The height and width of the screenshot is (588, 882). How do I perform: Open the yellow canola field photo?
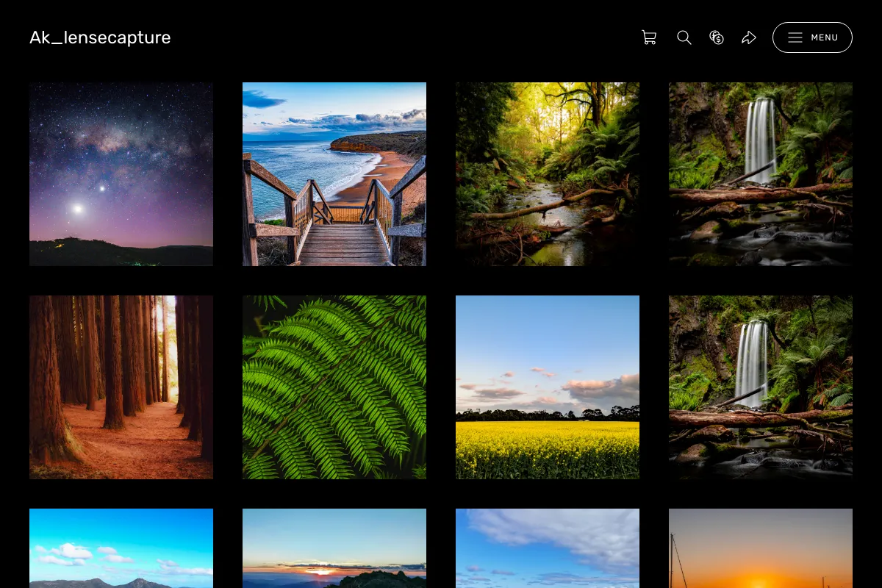548,387
